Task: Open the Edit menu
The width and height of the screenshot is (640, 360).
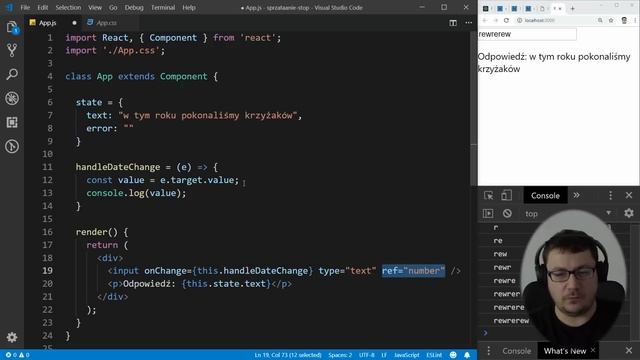Action: coord(42,7)
